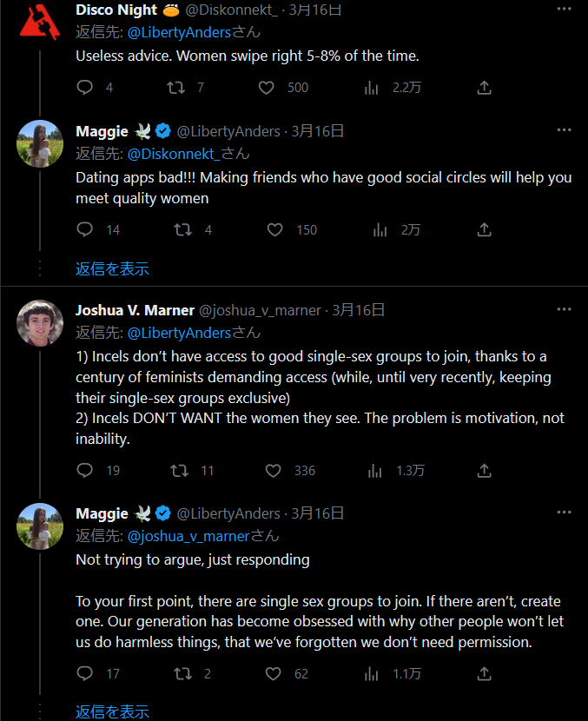Screen dimensions: 588x721
Task: Like Maggie's 'Not trying to argue' tweet
Action: (273, 673)
